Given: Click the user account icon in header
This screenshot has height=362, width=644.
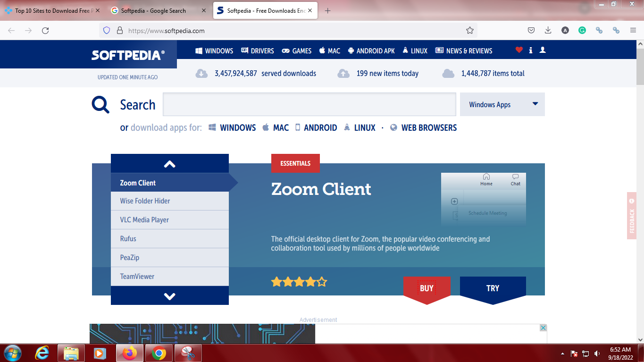Looking at the screenshot, I should (x=543, y=50).
